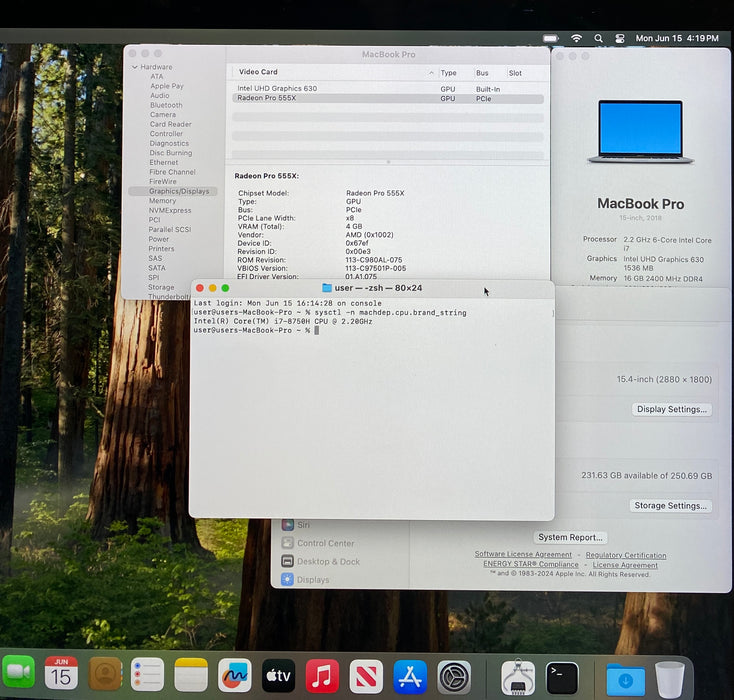734x700 pixels.
Task: Launch Freeform from the Dock
Action: tap(235, 676)
